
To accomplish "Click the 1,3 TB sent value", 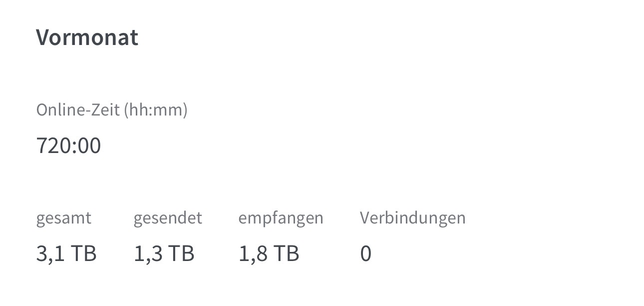I will (x=164, y=254).
